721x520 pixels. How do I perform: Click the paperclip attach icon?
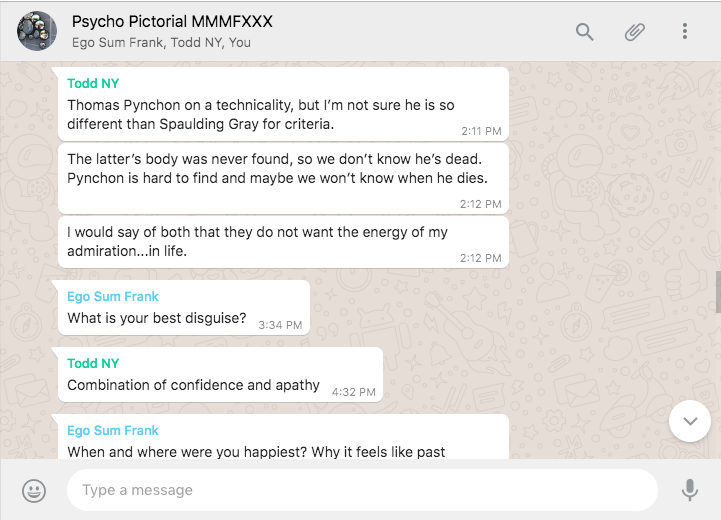point(635,32)
